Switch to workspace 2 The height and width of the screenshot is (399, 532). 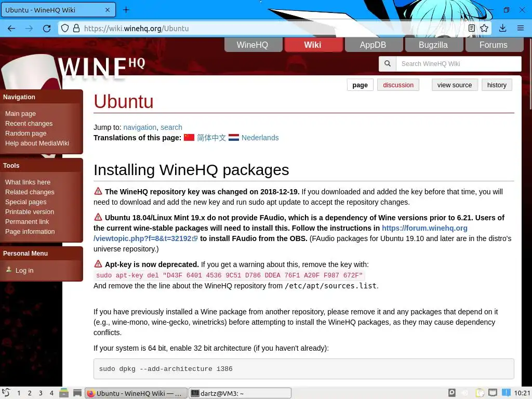(30, 393)
